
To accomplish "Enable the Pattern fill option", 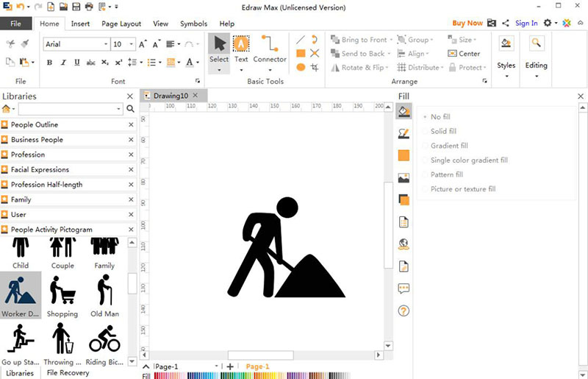I will tap(446, 174).
